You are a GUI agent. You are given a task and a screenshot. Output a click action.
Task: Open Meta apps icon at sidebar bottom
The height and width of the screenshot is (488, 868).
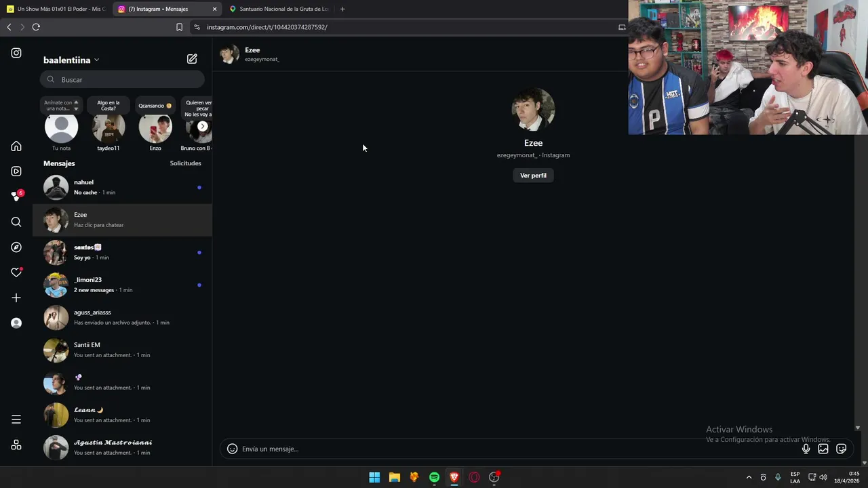pos(16,445)
